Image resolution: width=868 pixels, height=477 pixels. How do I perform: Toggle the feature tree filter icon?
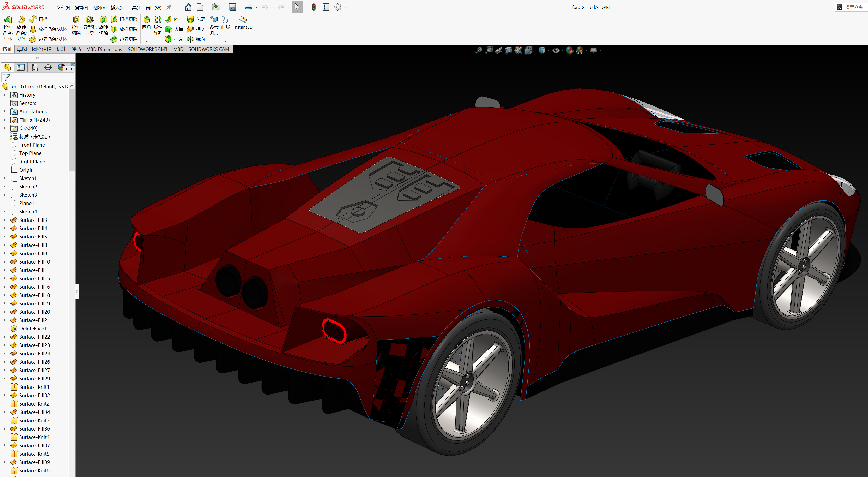tap(6, 77)
